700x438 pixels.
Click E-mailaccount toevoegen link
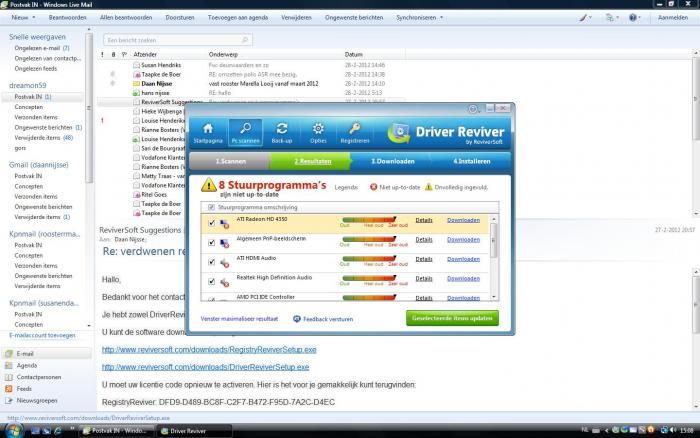42,335
